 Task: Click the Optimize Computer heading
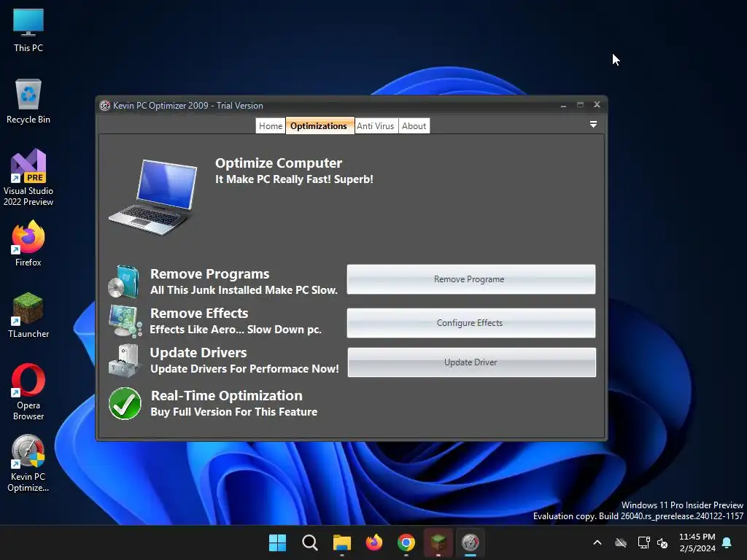[x=278, y=163]
